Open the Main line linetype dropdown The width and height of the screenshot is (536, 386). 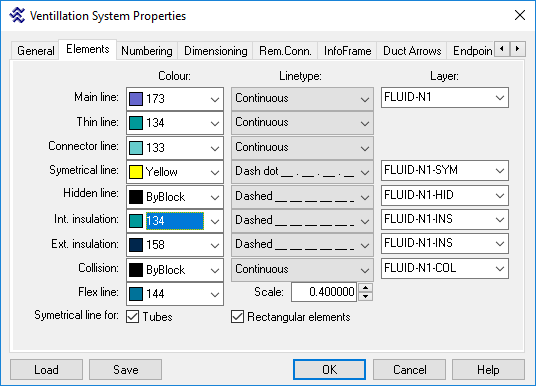click(302, 99)
